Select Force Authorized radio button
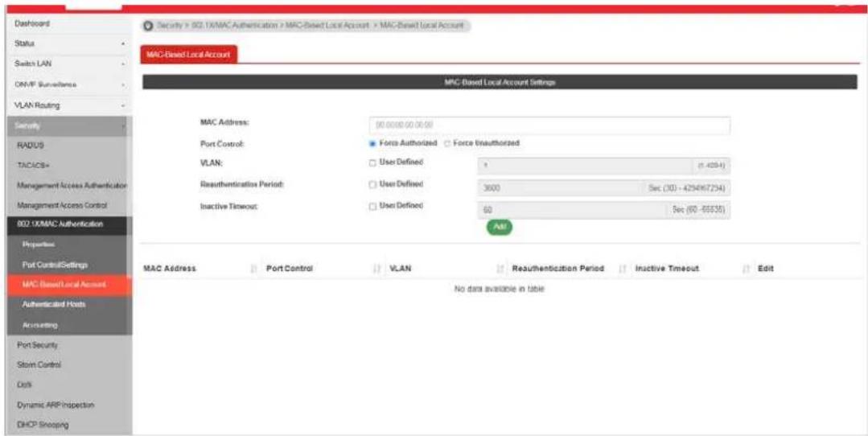The image size is (868, 436). (x=372, y=143)
